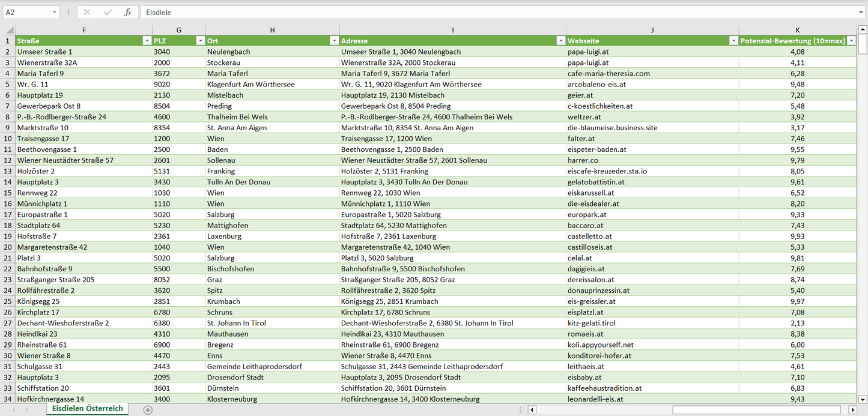Expand the Name Box dropdown arrow
This screenshot has width=868, height=416.
[x=54, y=12]
